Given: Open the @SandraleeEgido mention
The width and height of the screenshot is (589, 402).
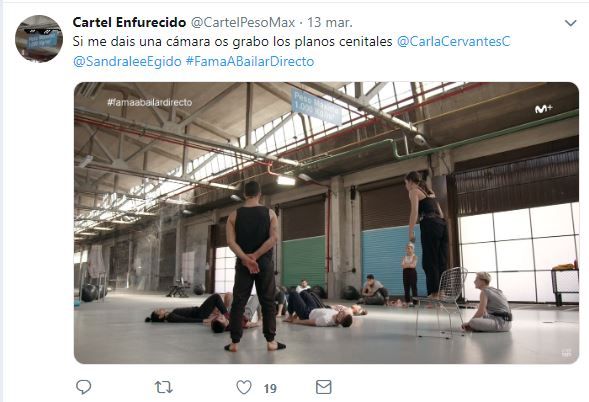Looking at the screenshot, I should [127, 61].
